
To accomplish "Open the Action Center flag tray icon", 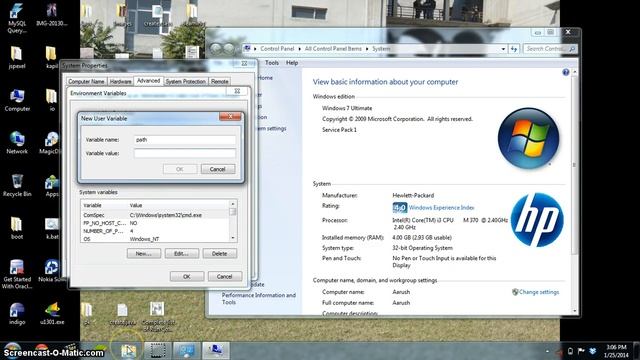I will [x=581, y=351].
